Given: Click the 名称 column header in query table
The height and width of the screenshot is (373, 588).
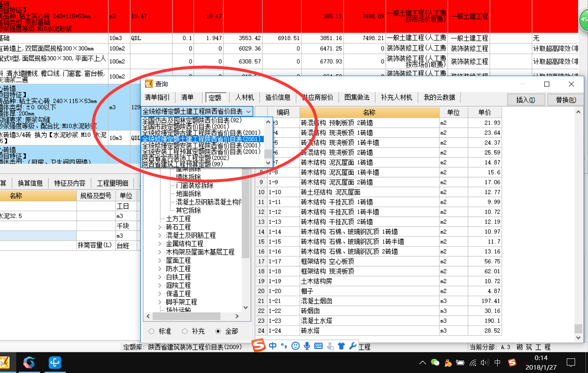Looking at the screenshot, I should (369, 112).
